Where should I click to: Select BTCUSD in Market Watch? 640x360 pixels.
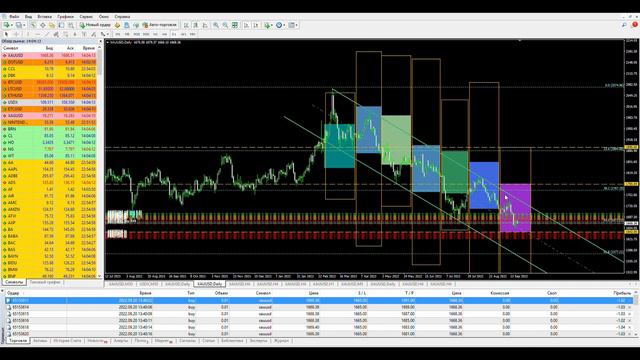[49, 82]
